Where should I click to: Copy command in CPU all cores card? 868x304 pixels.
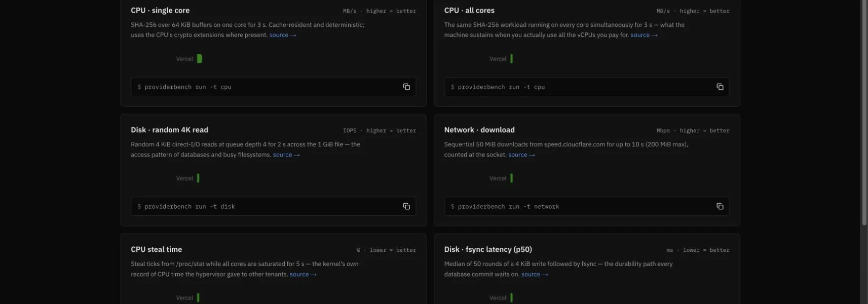click(720, 87)
